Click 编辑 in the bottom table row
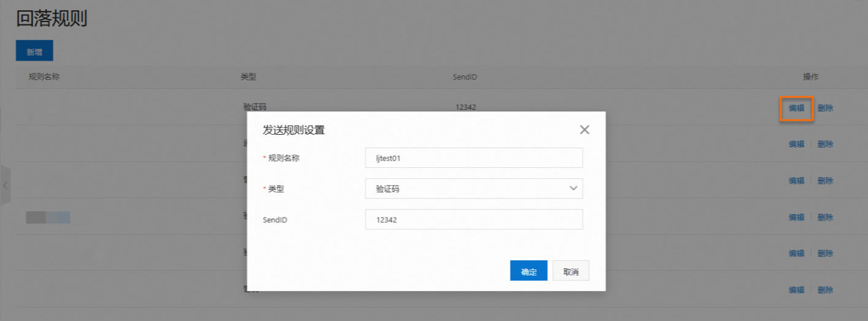 tap(796, 290)
